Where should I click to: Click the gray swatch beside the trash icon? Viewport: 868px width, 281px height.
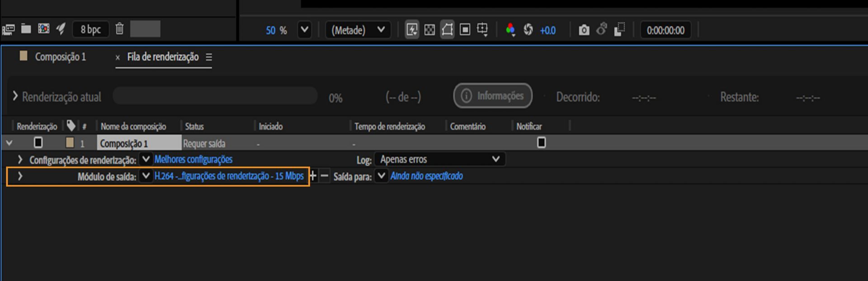[x=145, y=29]
